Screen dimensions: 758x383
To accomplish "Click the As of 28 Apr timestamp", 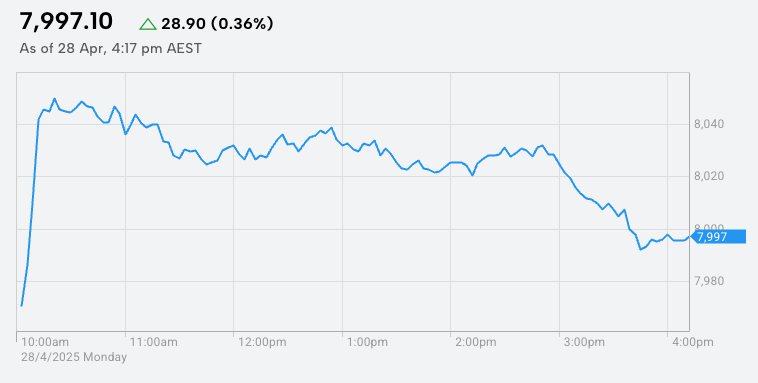I will [x=110, y=48].
